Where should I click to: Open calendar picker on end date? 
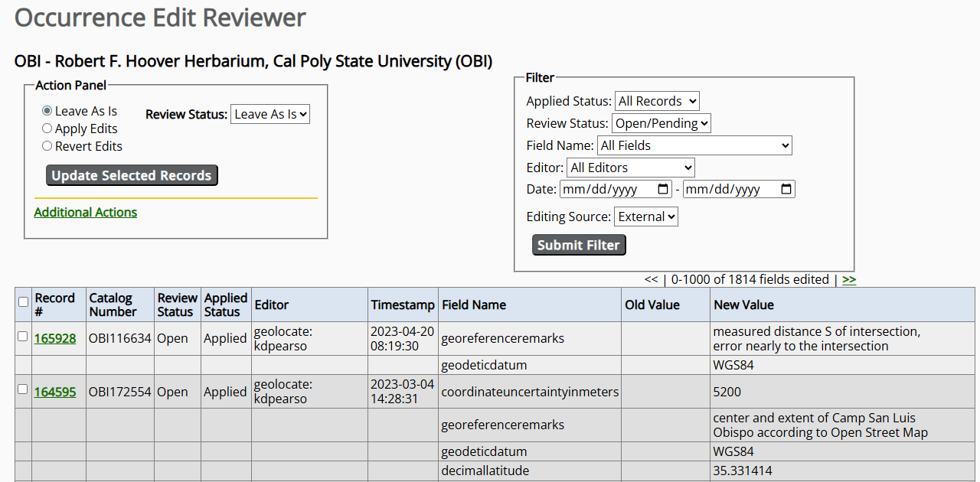point(786,189)
